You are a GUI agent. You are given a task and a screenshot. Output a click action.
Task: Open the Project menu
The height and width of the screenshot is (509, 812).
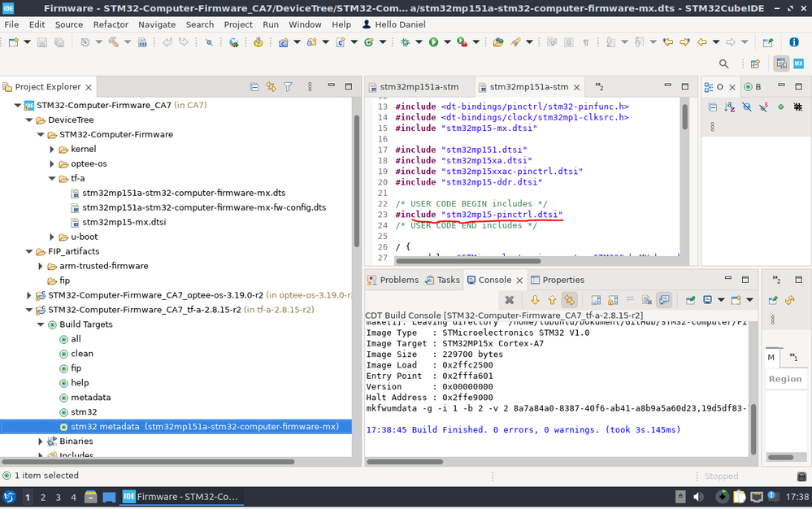pos(238,24)
